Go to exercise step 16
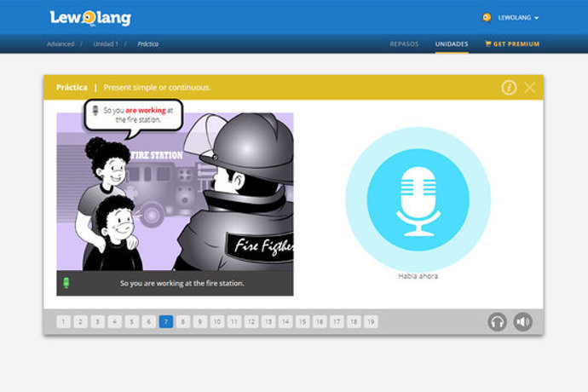Screen dimensions: 588x392 320,321
